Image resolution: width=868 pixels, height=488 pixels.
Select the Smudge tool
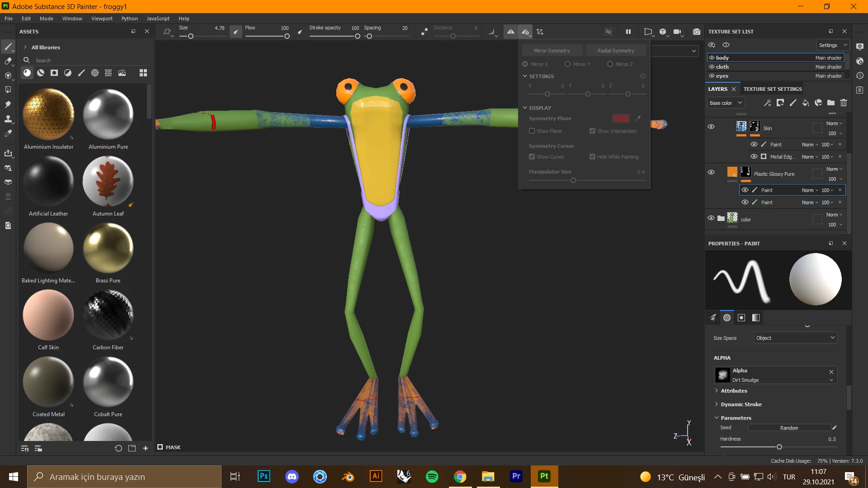(x=8, y=104)
